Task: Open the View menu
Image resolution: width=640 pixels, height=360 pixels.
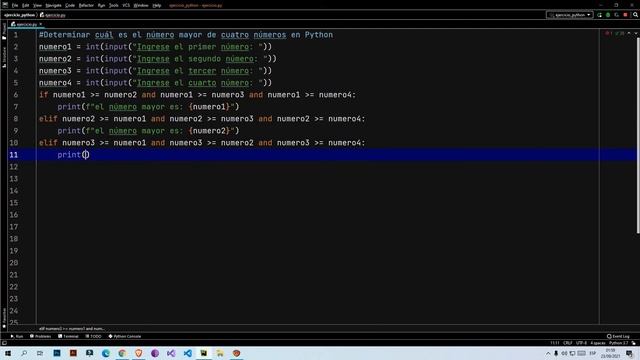Action: tap(37, 5)
